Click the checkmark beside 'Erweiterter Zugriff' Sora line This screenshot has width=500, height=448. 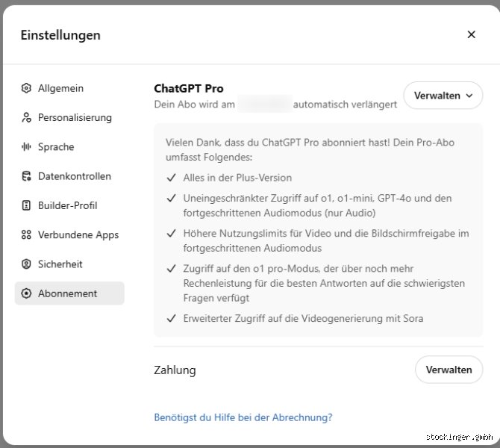[172, 318]
